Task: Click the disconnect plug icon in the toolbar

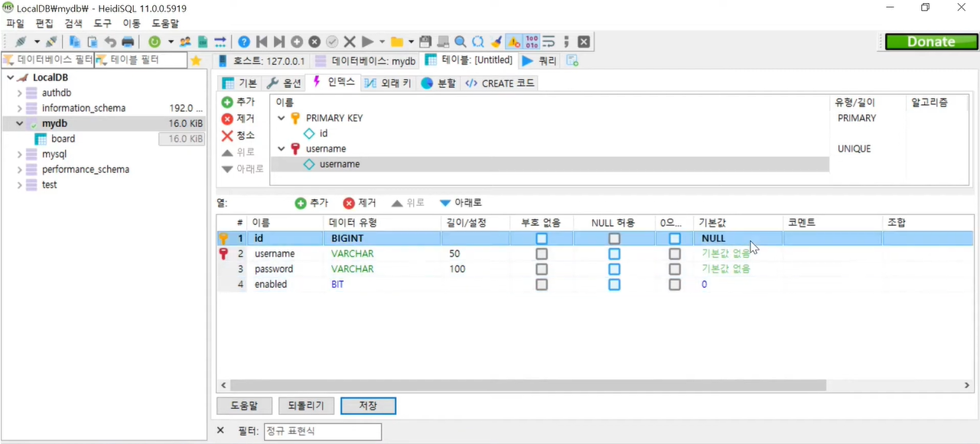Action: pyautogui.click(x=51, y=41)
